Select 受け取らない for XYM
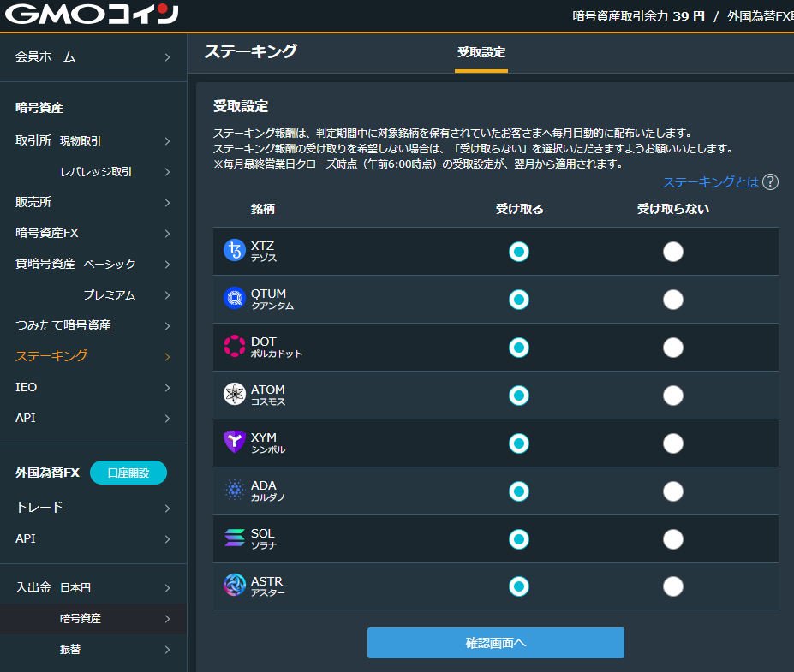 click(x=673, y=443)
